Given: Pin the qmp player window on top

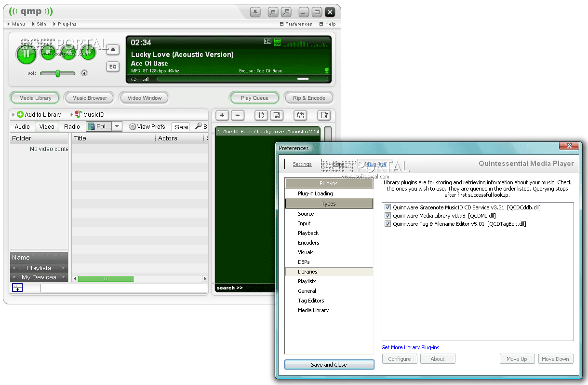Looking at the screenshot, I should [255, 12].
